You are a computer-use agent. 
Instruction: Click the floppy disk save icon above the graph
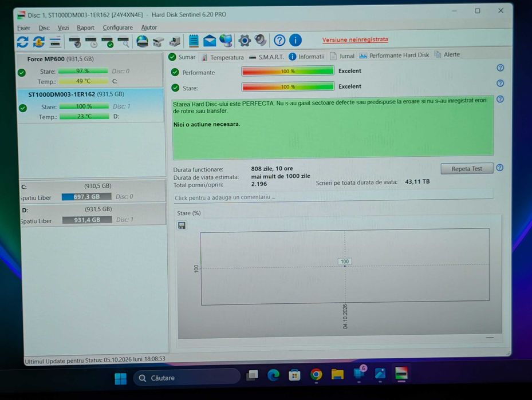(182, 225)
